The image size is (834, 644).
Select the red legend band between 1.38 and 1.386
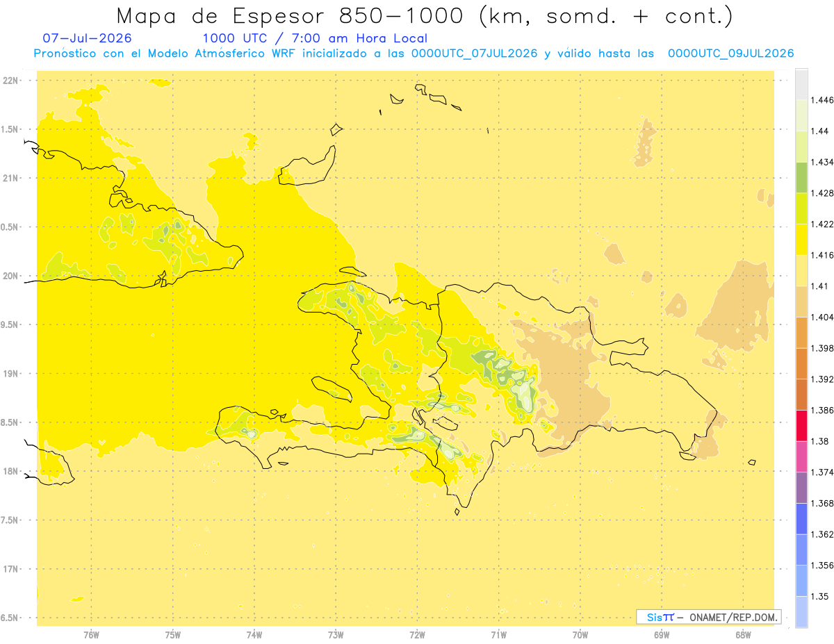(x=801, y=425)
